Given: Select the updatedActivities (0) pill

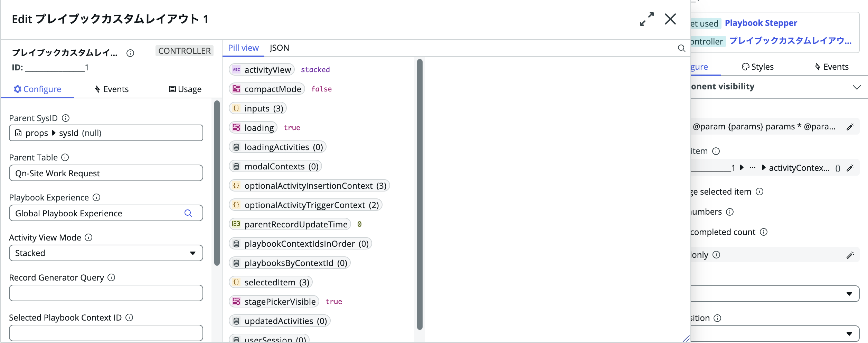Looking at the screenshot, I should tap(280, 321).
